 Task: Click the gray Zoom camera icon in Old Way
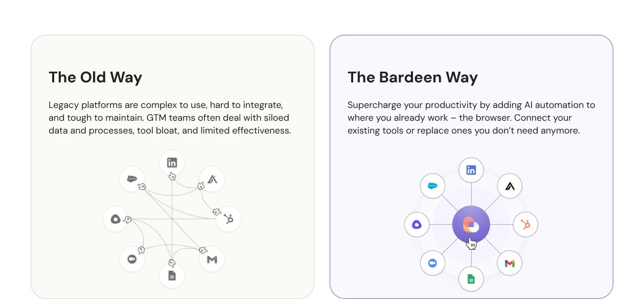(x=132, y=259)
